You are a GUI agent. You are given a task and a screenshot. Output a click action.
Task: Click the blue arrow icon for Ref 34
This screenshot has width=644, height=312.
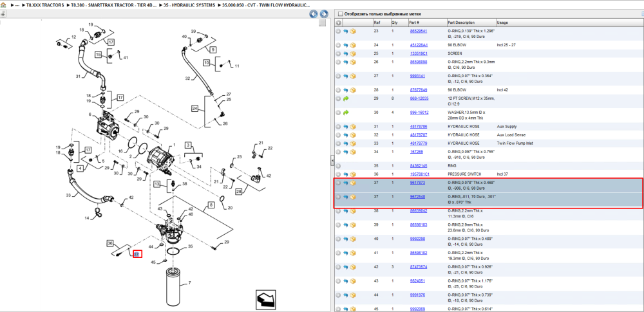[x=346, y=152]
